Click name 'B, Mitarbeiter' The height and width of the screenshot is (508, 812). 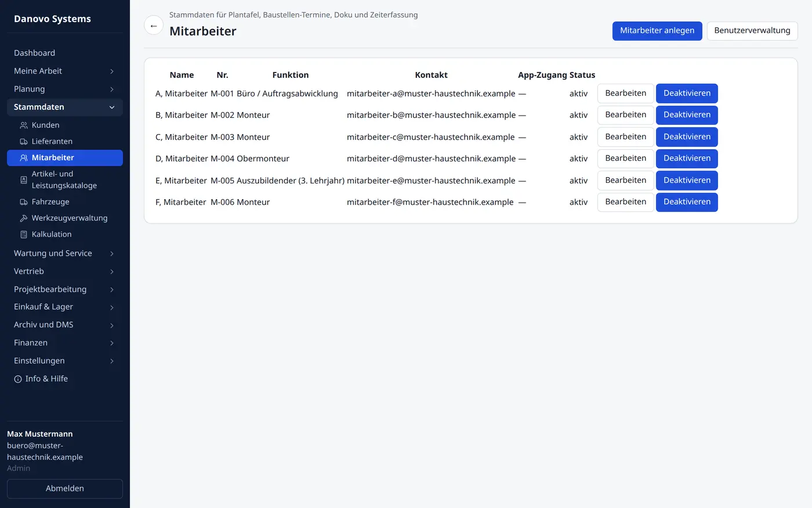(x=182, y=115)
